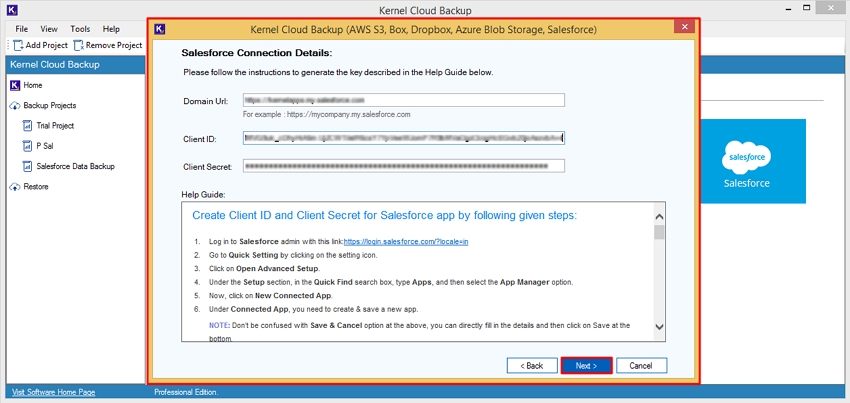Open the Help menu
Image resolution: width=850 pixels, height=403 pixels.
coord(111,29)
